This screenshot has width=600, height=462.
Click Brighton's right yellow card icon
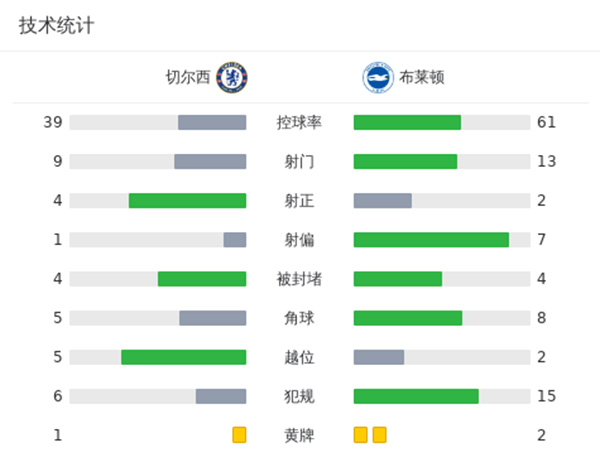[379, 435]
